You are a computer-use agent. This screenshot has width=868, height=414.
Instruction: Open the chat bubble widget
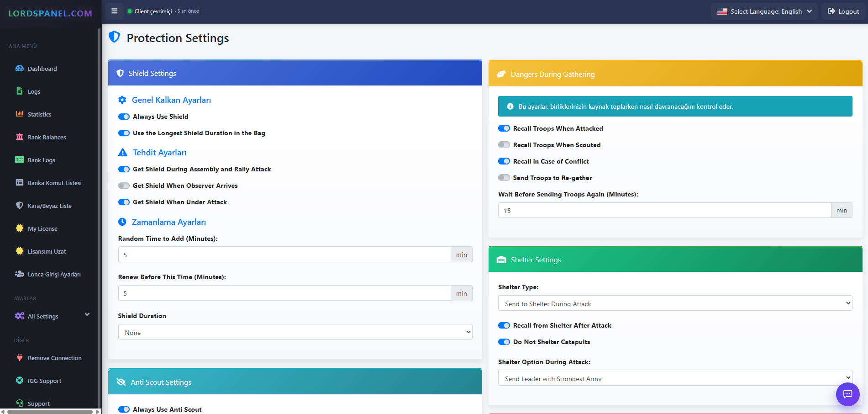[848, 394]
